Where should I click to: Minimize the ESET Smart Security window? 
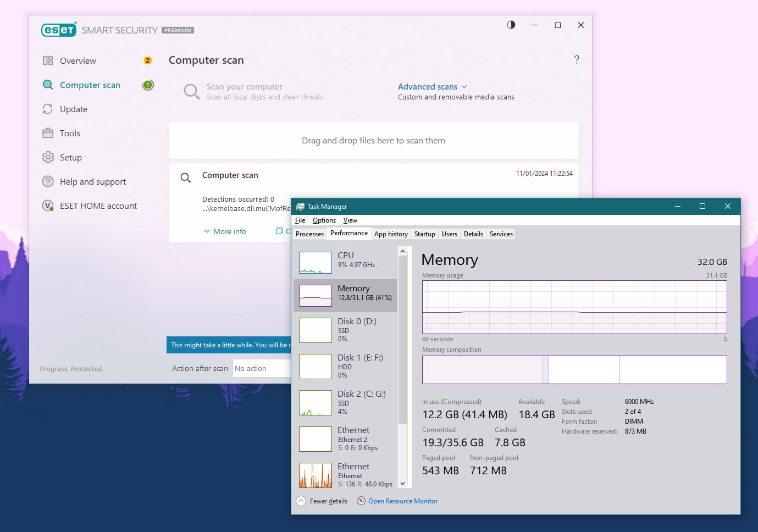(534, 25)
